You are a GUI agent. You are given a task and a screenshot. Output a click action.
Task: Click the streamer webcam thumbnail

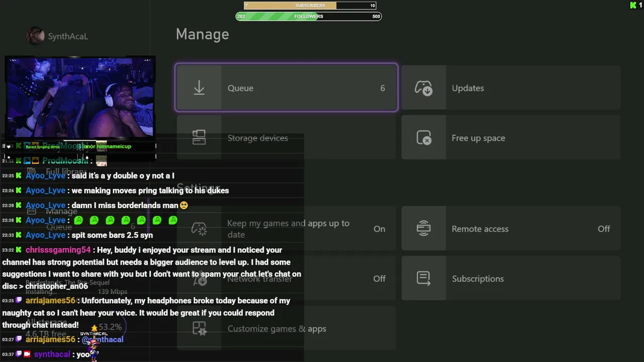click(79, 98)
